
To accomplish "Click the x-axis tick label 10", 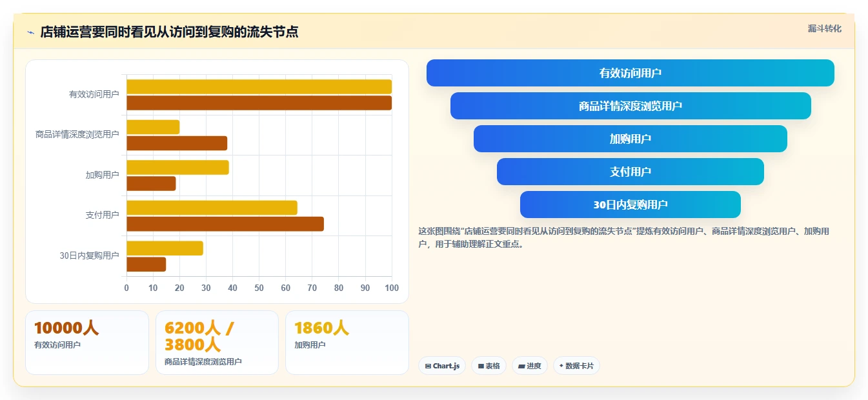I will pos(153,288).
